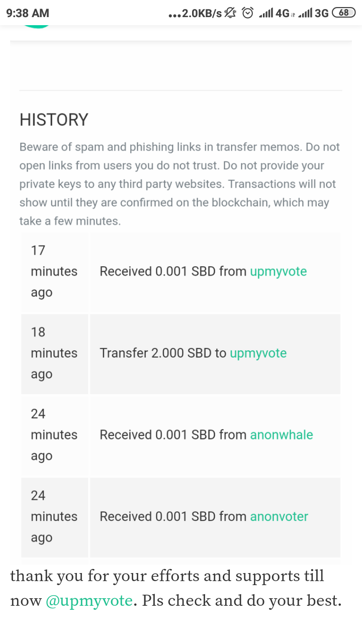
Task: Tap the HISTORY section heading
Action: pos(54,120)
